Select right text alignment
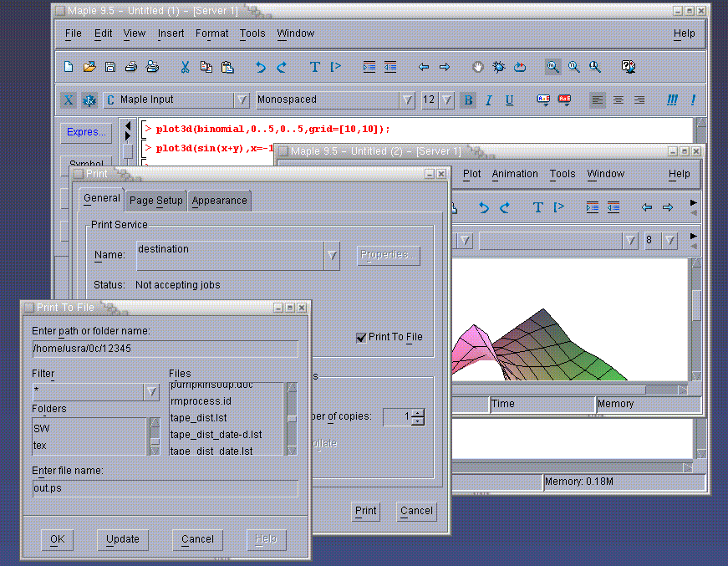This screenshot has height=566, width=728. click(x=639, y=99)
